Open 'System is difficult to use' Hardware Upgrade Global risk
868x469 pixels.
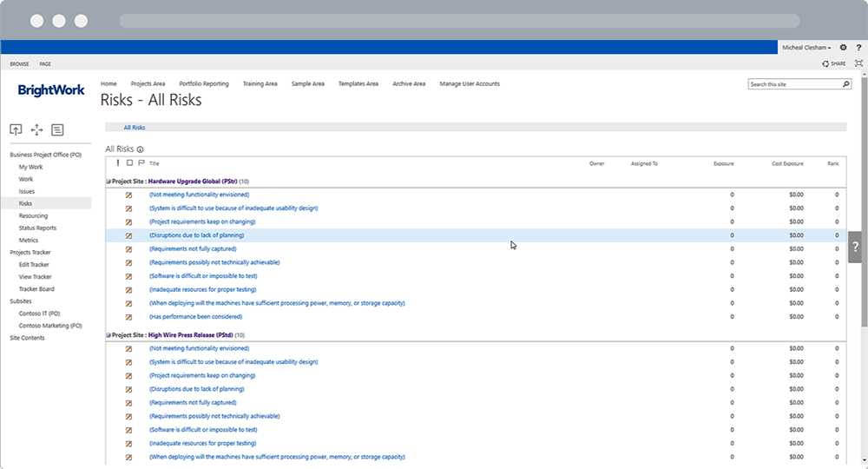(233, 208)
